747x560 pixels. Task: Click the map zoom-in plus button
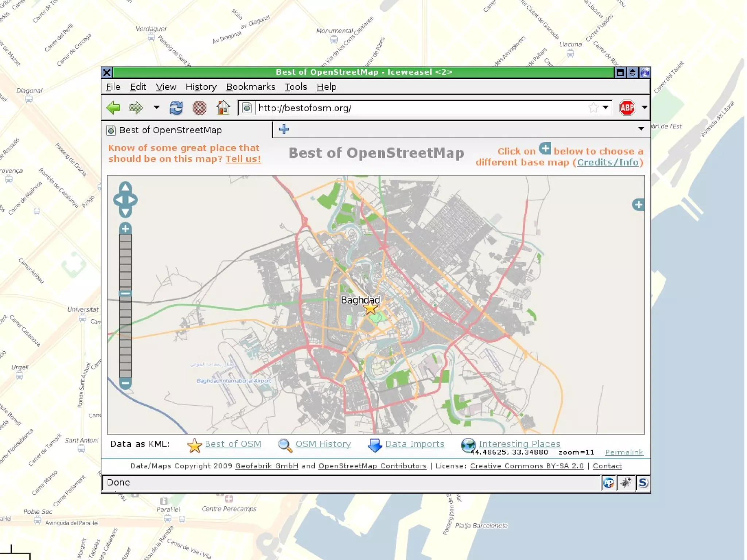(x=125, y=229)
